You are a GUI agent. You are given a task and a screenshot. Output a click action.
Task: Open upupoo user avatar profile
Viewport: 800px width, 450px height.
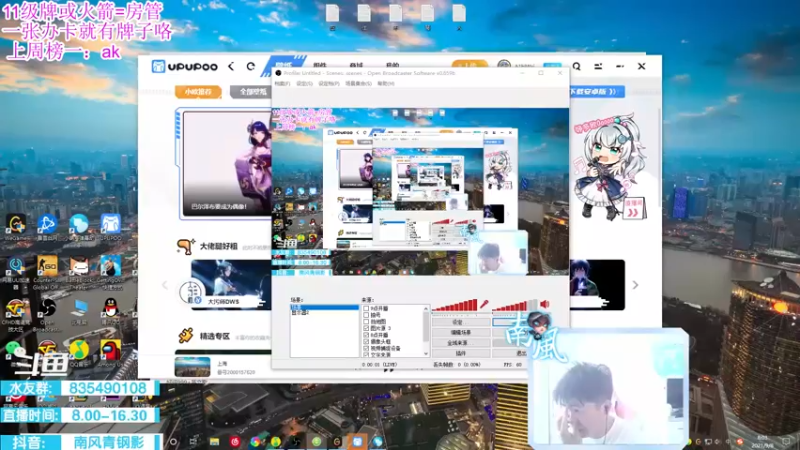pyautogui.click(x=504, y=65)
